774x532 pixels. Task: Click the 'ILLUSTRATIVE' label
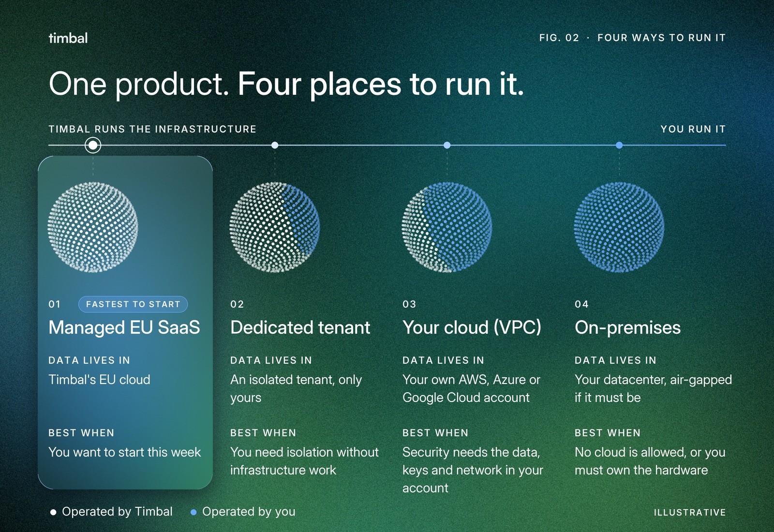click(690, 513)
